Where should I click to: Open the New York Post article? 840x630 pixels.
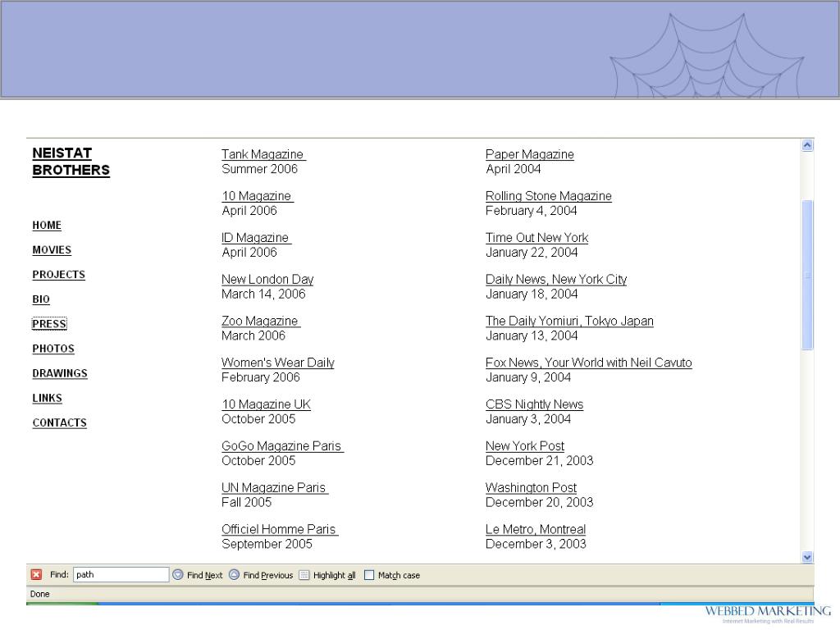[x=524, y=446]
